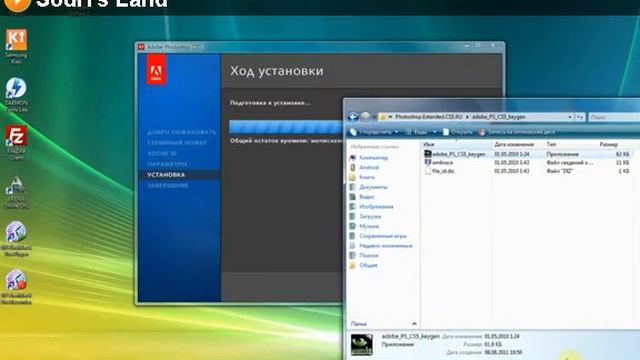
Task: Select the ПАРАМЕТРЫ installer step
Action: click(167, 164)
